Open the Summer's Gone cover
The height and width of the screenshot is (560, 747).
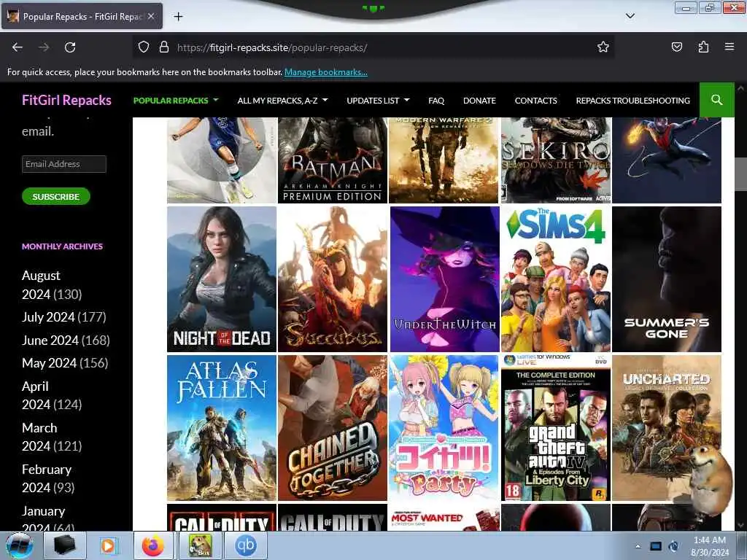(667, 279)
